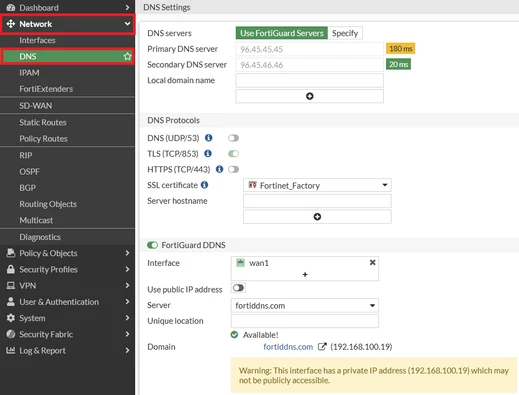Click the green Available check icon
Image resolution: width=519 pixels, height=395 pixels.
point(234,334)
